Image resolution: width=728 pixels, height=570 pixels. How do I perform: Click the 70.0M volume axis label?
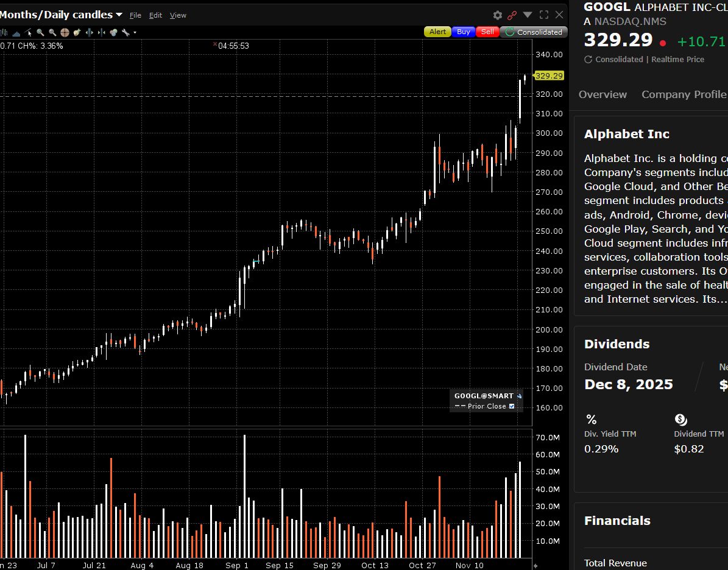point(548,437)
